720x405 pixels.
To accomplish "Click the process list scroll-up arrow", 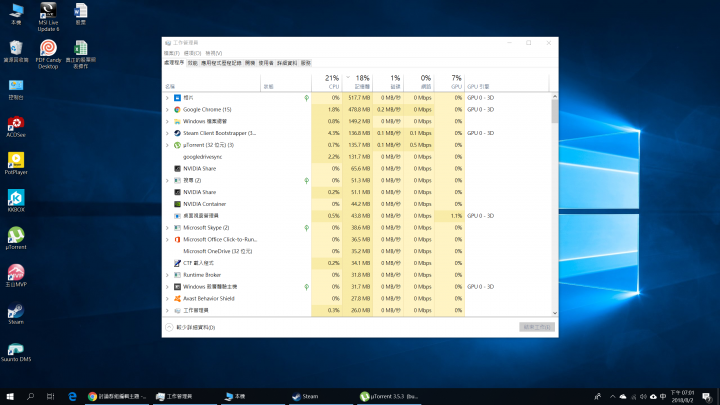I will (555, 96).
